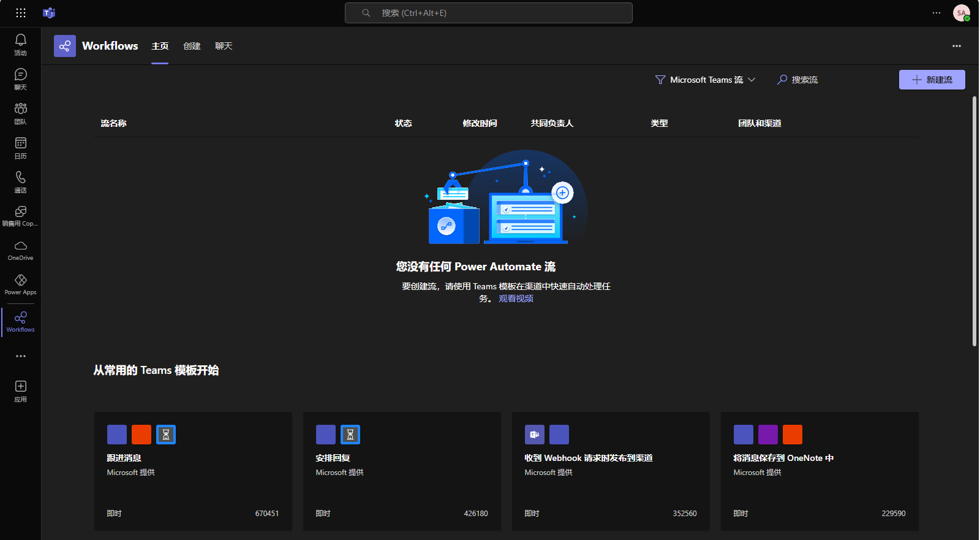Image resolution: width=980 pixels, height=540 pixels.
Task: Click the 从常用的 Teams 模板开始 heading
Action: (156, 370)
